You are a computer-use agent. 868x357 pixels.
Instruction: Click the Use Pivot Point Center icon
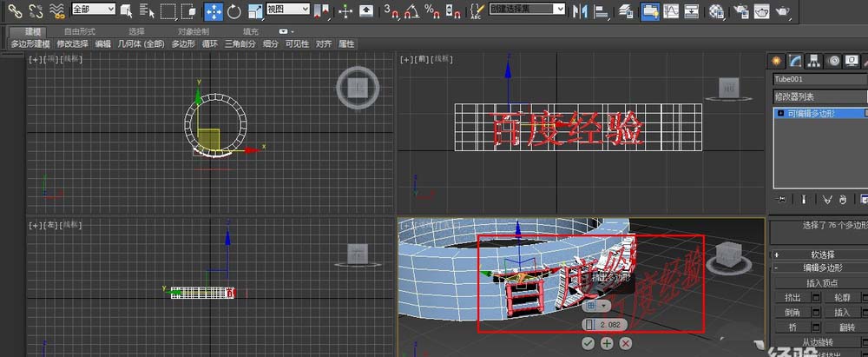[x=321, y=10]
